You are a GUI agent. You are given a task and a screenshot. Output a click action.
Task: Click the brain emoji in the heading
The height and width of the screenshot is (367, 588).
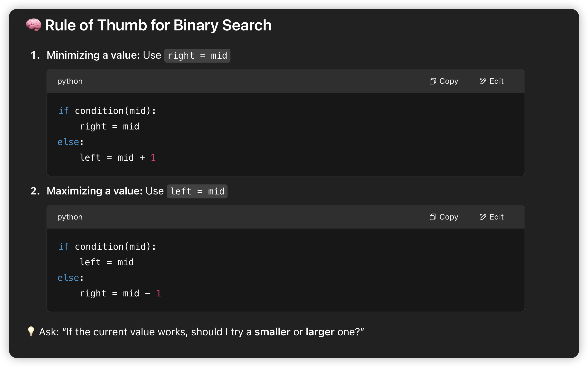click(34, 25)
